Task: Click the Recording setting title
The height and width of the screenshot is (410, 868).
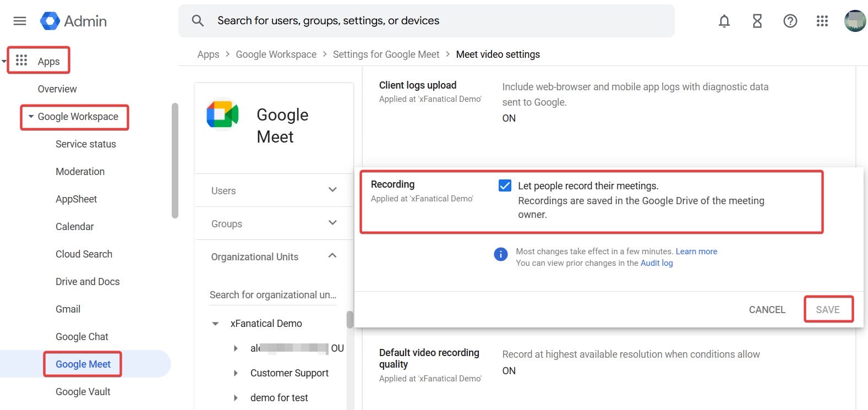Action: pyautogui.click(x=393, y=184)
